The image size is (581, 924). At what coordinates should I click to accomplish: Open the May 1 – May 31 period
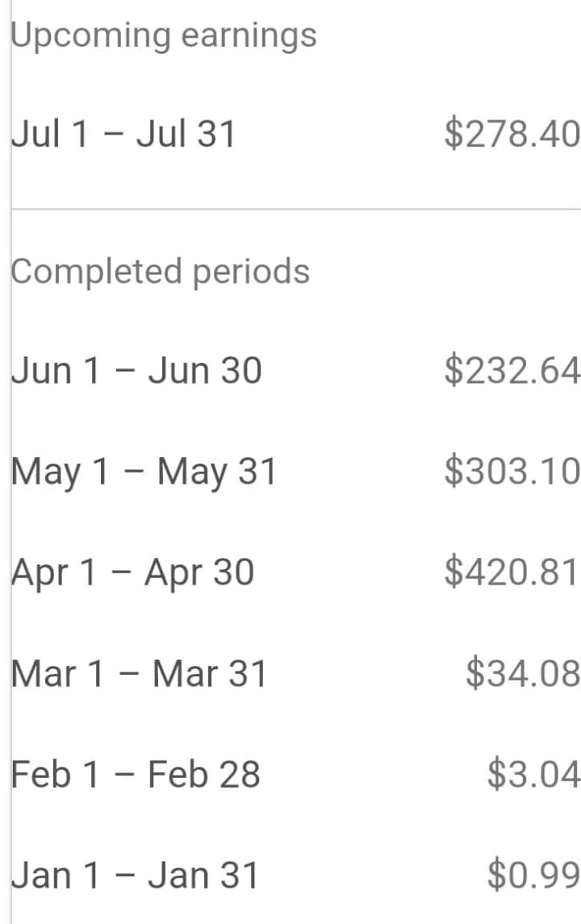coord(144,472)
